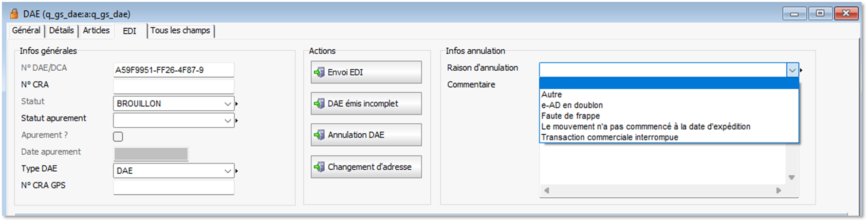
Task: Switch to the Général tab
Action: coord(26,30)
